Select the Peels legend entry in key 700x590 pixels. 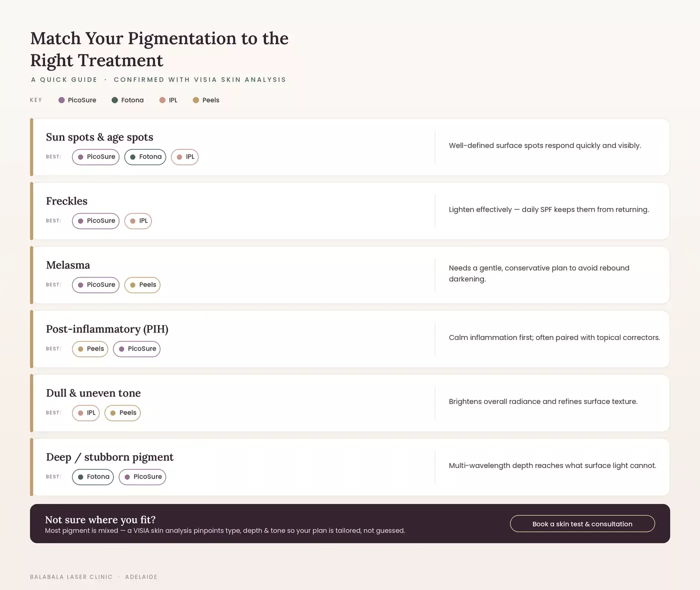tap(206, 100)
